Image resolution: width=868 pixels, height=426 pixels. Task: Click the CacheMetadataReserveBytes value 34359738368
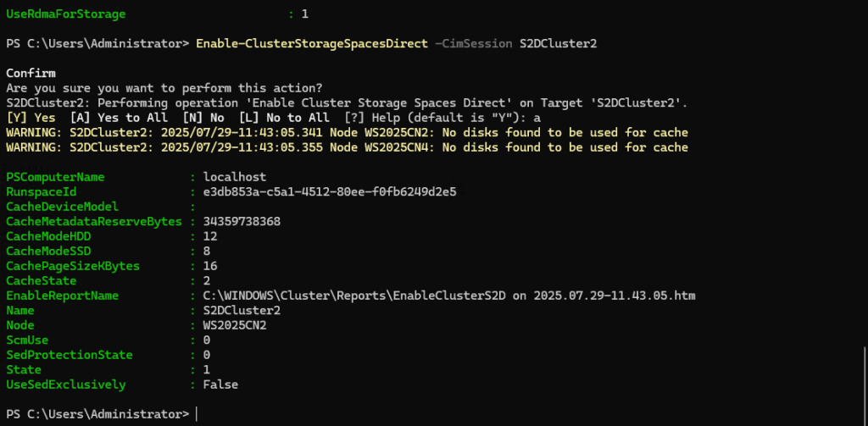coord(242,222)
